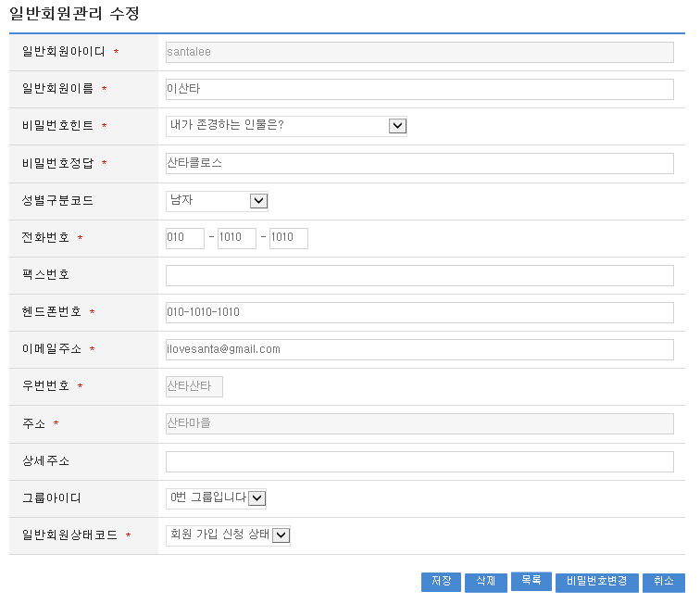This screenshot has width=700, height=604.
Task: Click the 이메일주소 field with ilovesanta@gmail.com
Action: click(419, 349)
